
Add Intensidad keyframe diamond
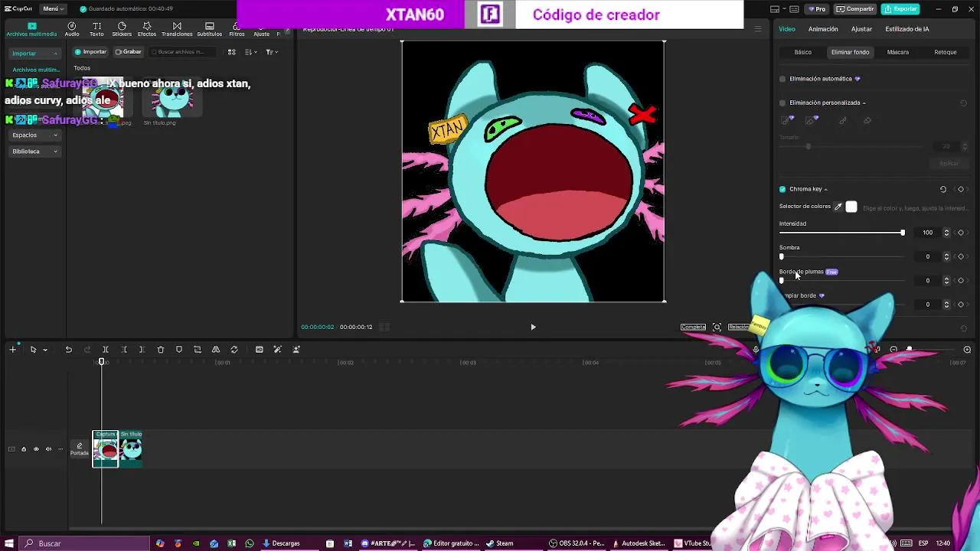(961, 233)
